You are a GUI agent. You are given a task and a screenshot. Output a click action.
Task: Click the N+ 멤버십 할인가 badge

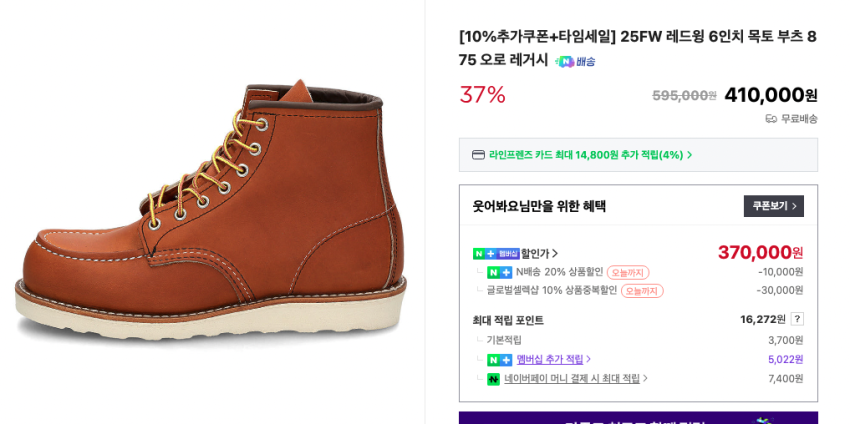495,254
